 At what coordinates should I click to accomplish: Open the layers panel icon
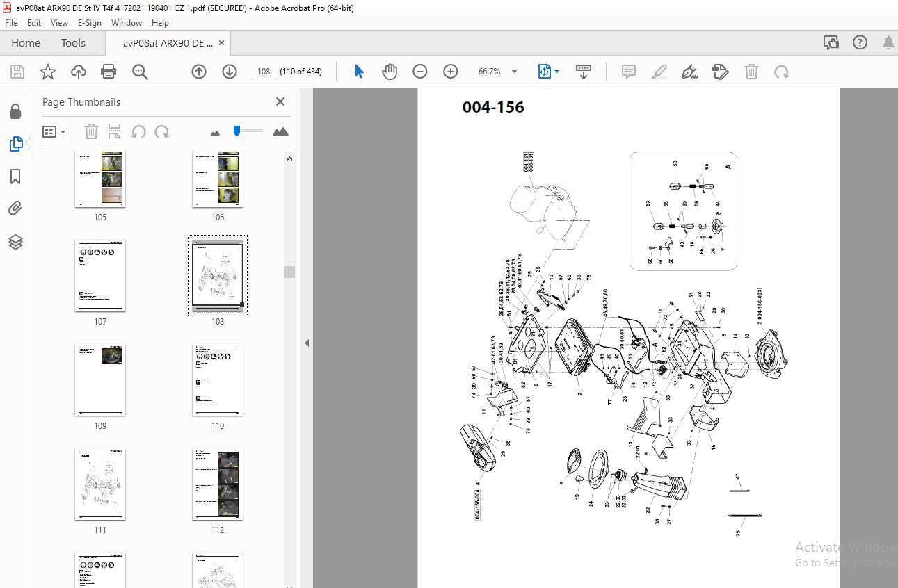click(15, 242)
